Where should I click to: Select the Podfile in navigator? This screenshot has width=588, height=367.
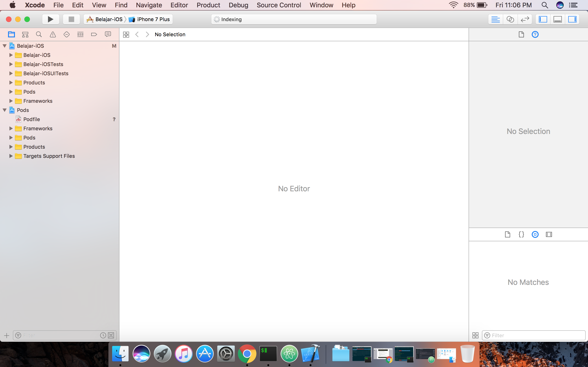pyautogui.click(x=32, y=120)
